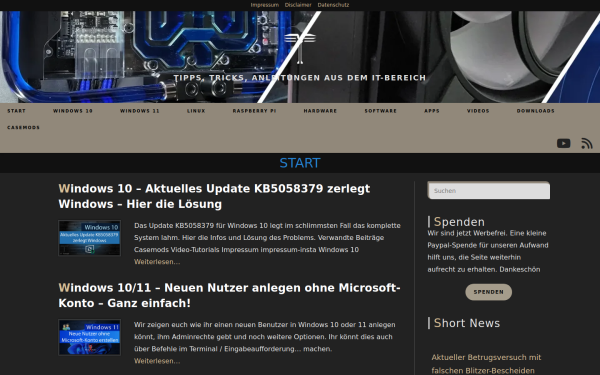Open Disclaimer link in top bar
The width and height of the screenshot is (600, 375).
tap(298, 5)
